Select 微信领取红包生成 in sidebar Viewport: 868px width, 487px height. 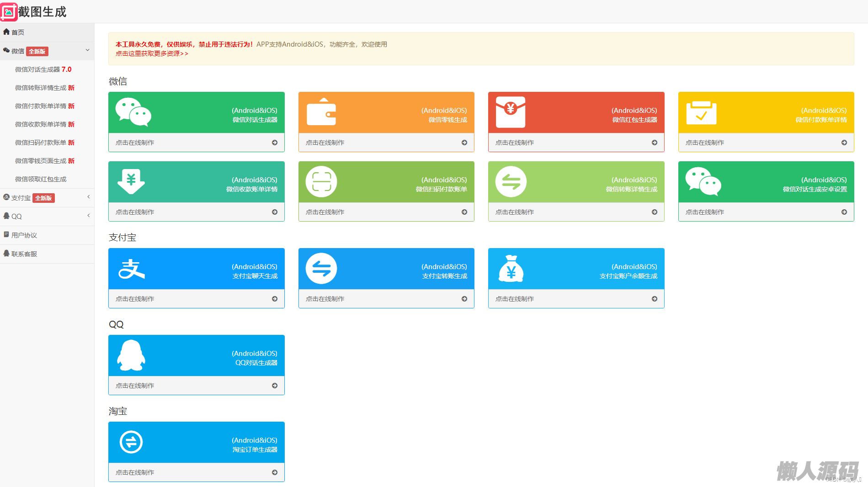[x=41, y=179]
